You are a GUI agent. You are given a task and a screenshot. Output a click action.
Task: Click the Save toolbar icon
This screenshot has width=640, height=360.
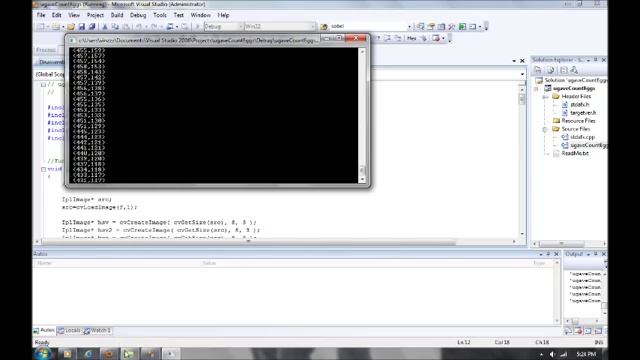click(82, 27)
